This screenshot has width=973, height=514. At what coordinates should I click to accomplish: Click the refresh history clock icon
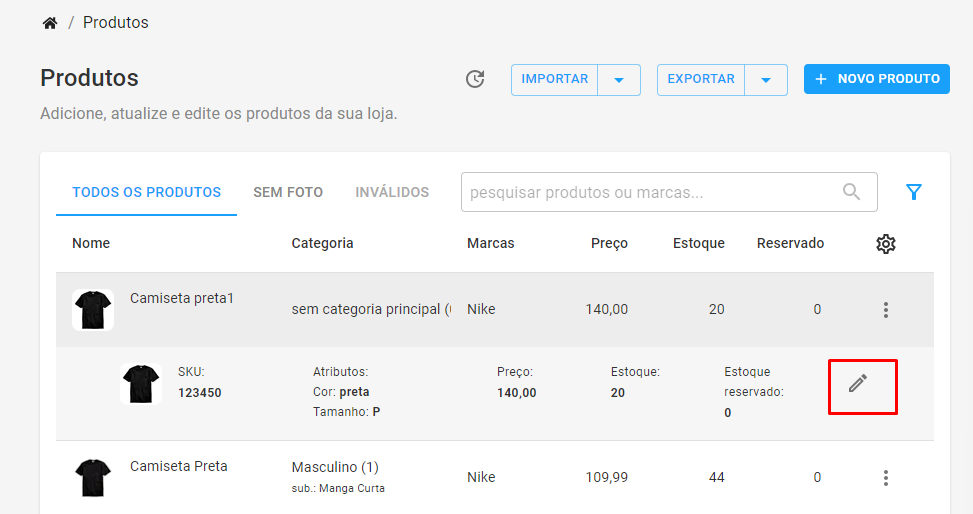(x=475, y=79)
